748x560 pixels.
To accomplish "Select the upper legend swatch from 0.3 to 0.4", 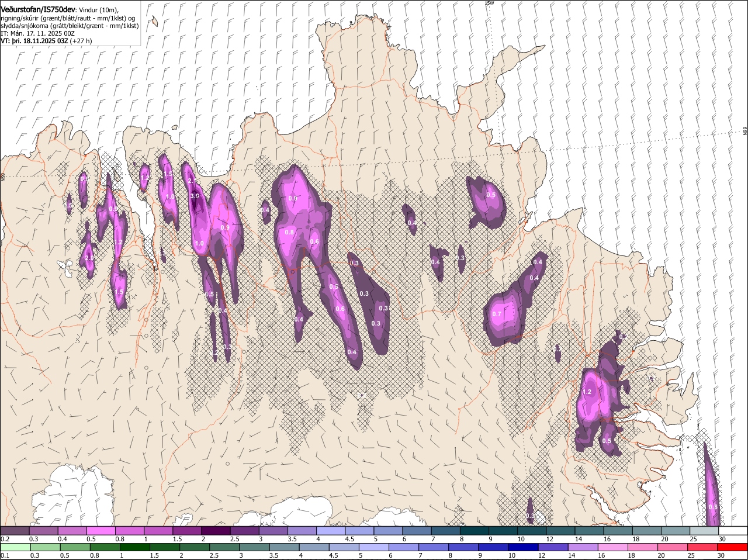I will 44,530.
